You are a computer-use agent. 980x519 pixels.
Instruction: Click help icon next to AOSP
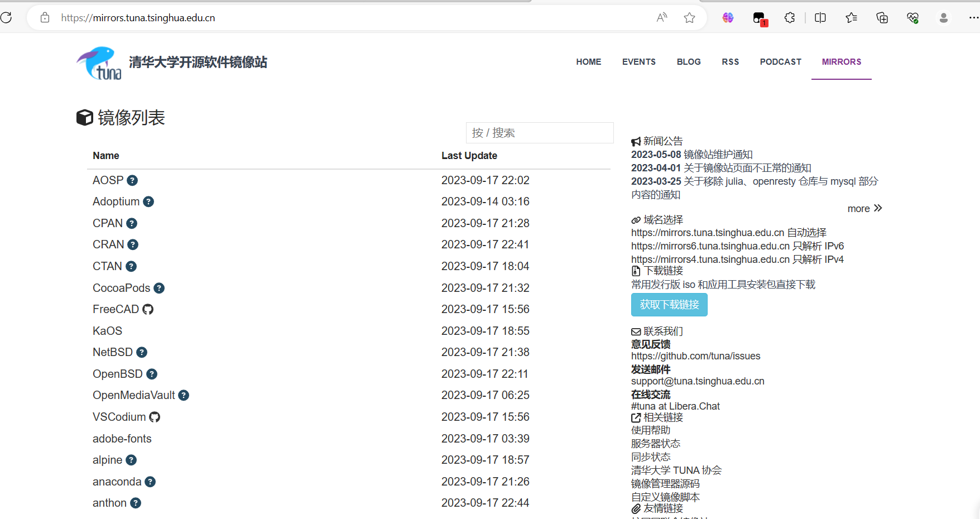click(132, 180)
